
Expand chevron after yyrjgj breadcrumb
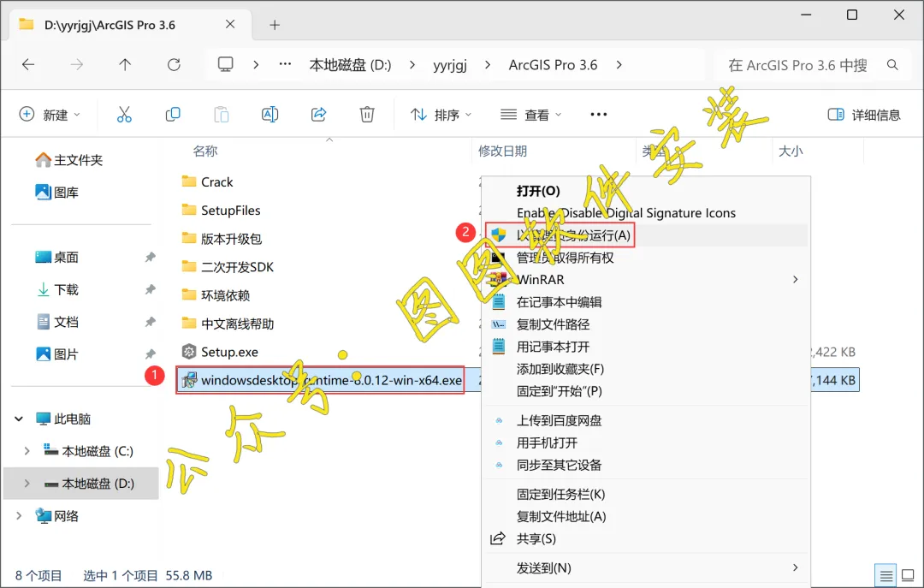(x=488, y=65)
